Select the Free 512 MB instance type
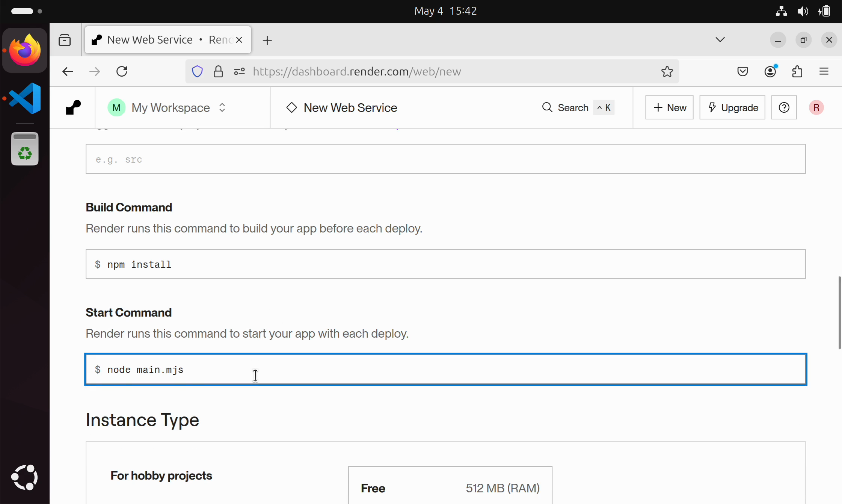842x504 pixels. [450, 487]
